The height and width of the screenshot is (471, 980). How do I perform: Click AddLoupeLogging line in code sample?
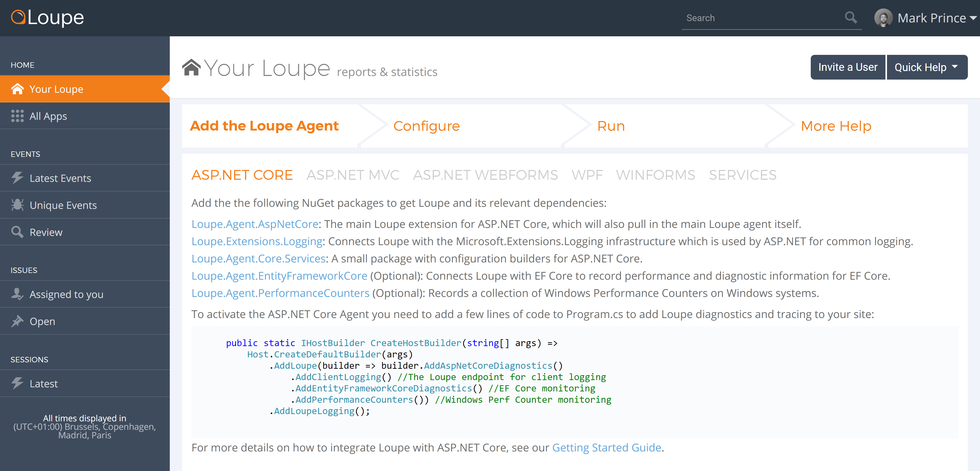(319, 411)
